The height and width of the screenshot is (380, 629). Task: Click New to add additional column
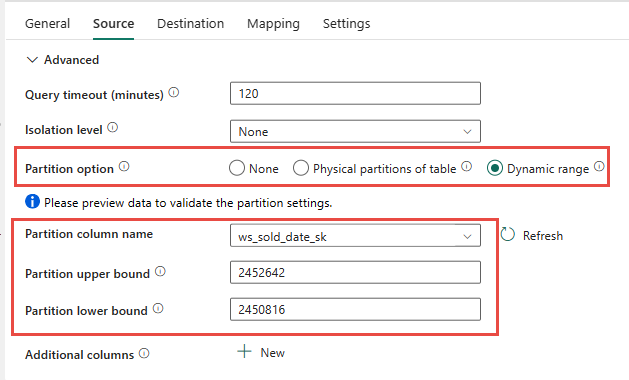[273, 353]
